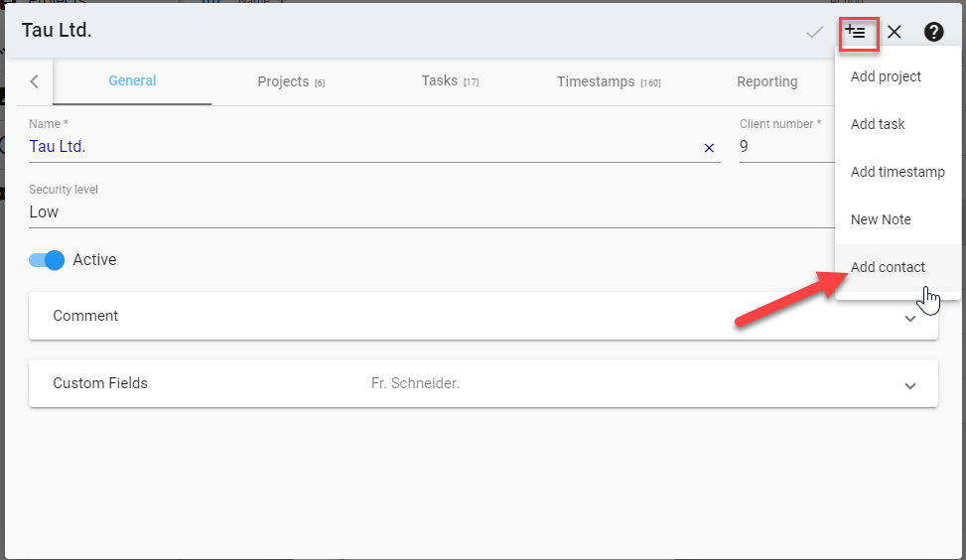
Task: Click the checkmark save icon
Action: 814,32
